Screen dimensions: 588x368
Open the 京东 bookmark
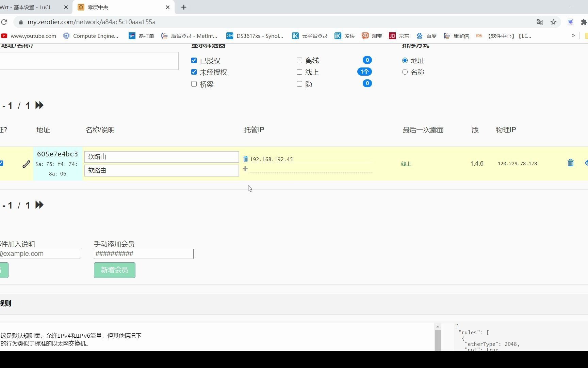[399, 36]
